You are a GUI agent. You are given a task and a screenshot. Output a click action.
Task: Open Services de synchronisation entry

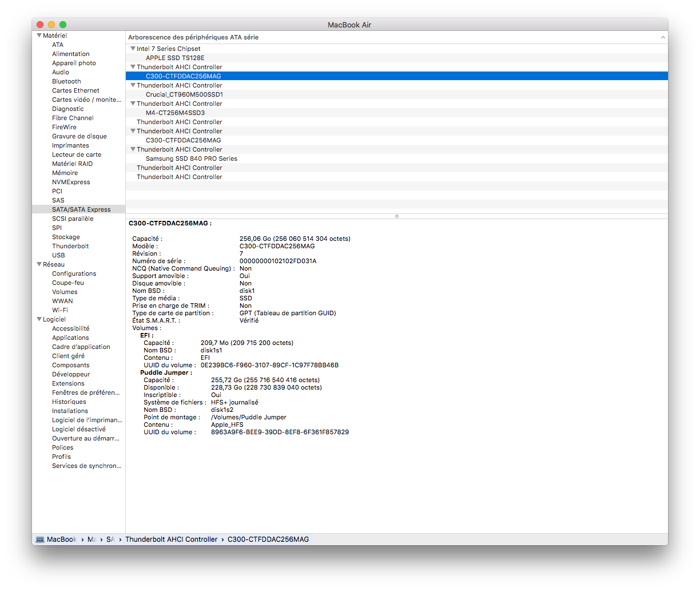[87, 466]
